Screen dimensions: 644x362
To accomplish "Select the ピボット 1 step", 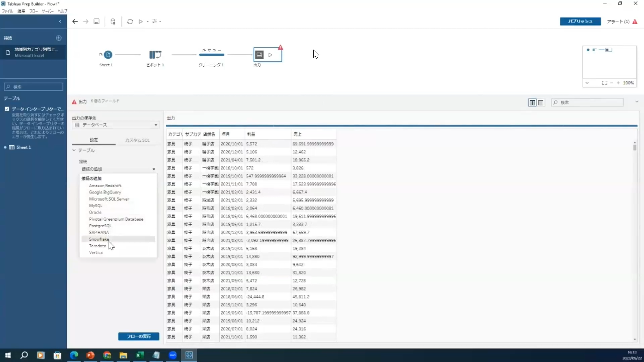I will coord(155,55).
